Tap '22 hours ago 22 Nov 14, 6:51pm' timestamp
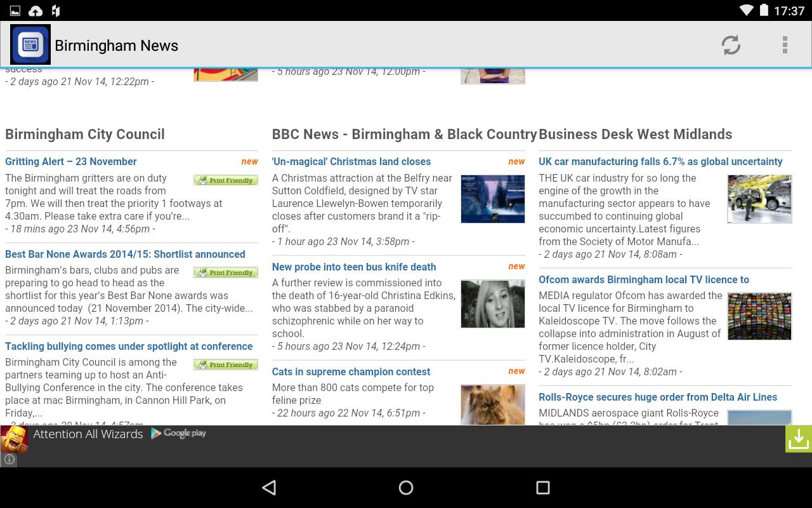The image size is (812, 508). [x=349, y=413]
